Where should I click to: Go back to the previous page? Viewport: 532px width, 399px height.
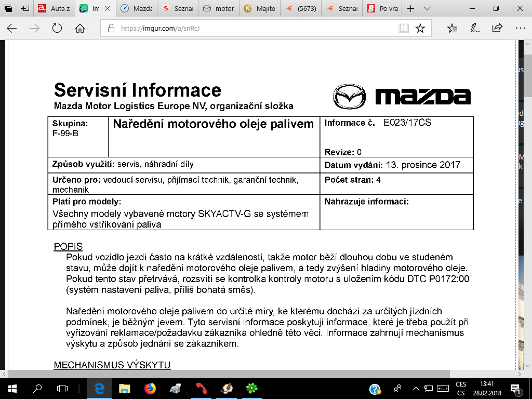[x=12, y=29]
